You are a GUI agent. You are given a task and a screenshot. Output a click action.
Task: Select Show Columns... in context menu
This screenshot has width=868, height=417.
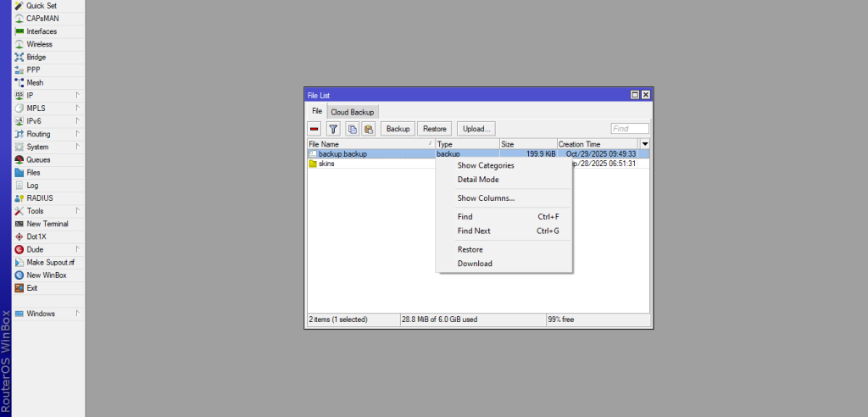coord(486,198)
